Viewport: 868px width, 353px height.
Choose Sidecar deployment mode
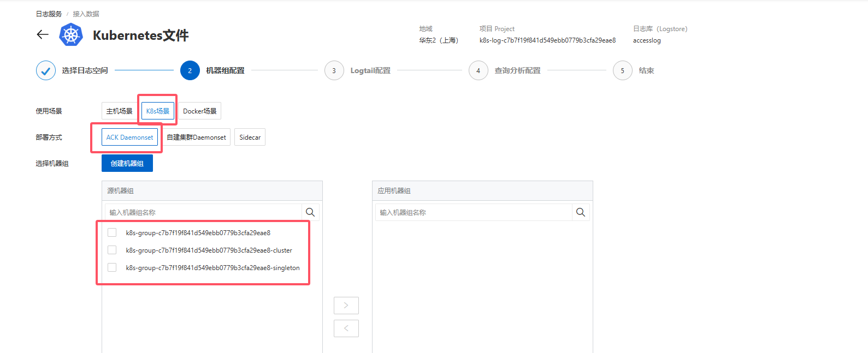pos(250,137)
